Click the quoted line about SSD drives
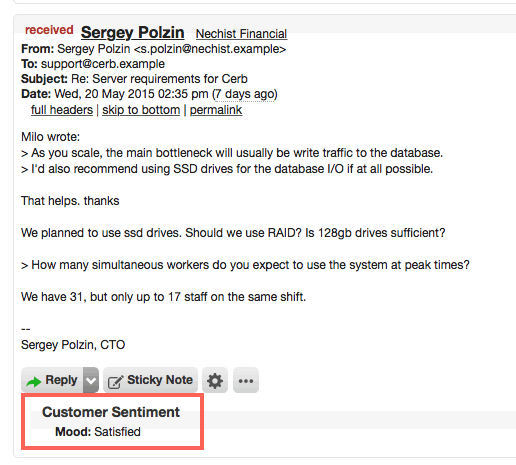Screen dimensions: 516x465 click(227, 169)
